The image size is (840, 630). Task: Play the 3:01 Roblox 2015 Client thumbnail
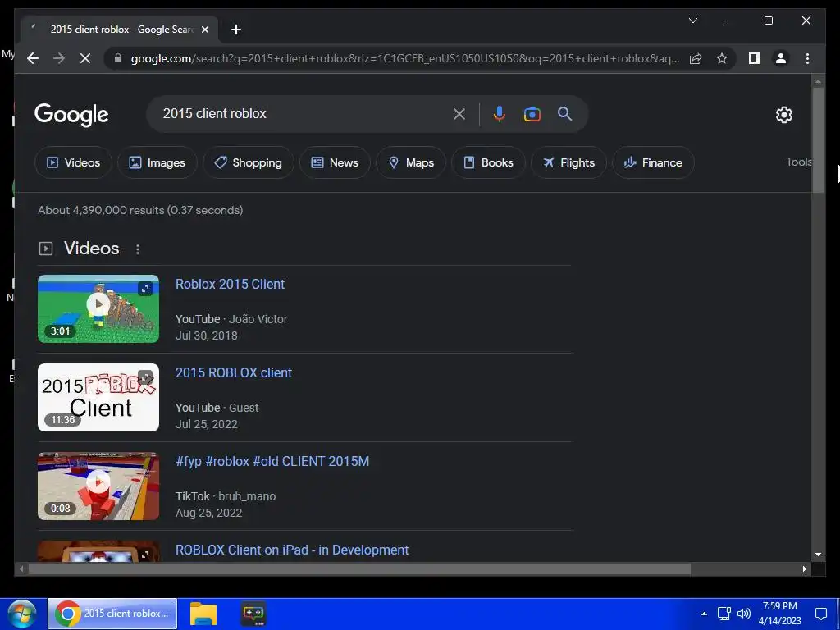pos(98,308)
